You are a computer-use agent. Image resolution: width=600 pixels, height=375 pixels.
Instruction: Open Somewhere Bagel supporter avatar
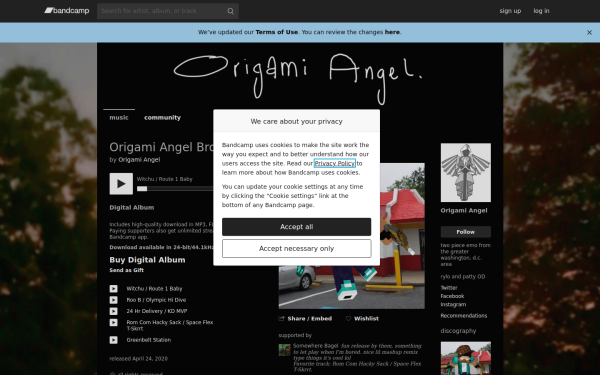284,350
